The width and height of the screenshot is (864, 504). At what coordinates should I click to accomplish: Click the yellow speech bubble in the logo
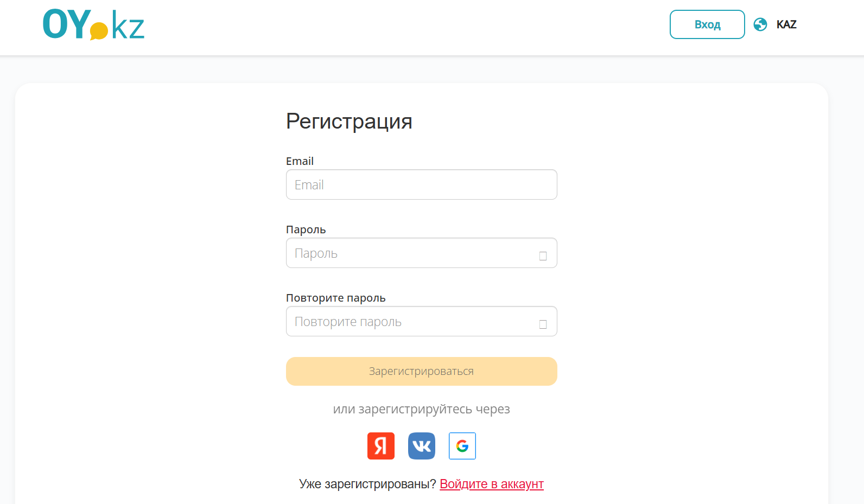point(98,31)
